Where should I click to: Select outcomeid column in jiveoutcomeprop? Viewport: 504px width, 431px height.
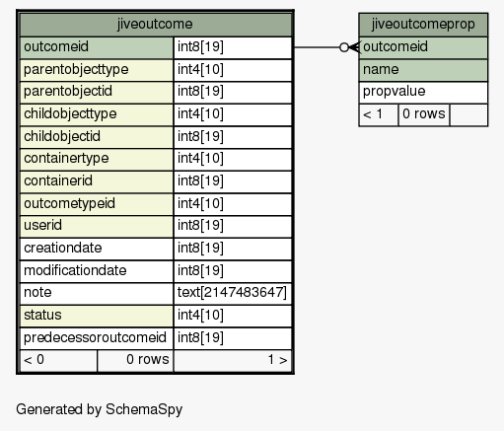423,47
